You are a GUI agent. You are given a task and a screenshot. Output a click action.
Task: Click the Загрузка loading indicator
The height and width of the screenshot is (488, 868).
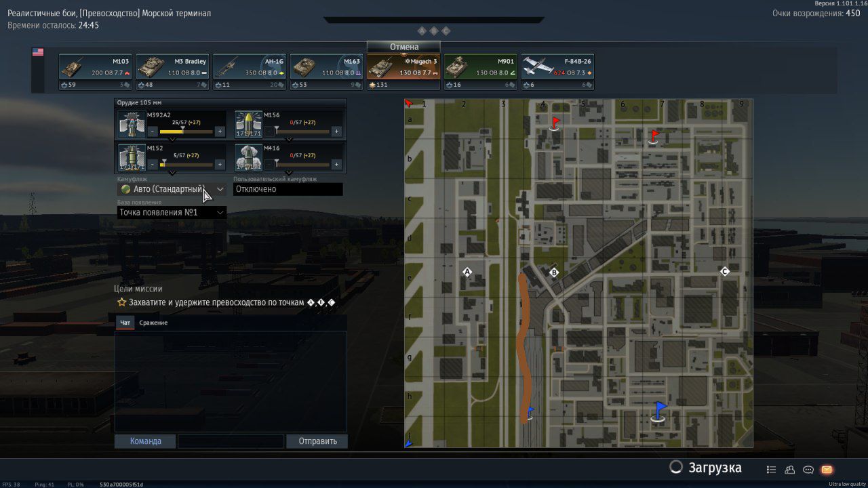pyautogui.click(x=706, y=468)
